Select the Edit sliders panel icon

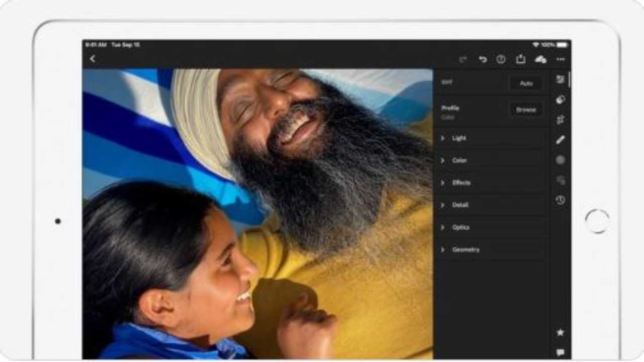click(x=560, y=79)
